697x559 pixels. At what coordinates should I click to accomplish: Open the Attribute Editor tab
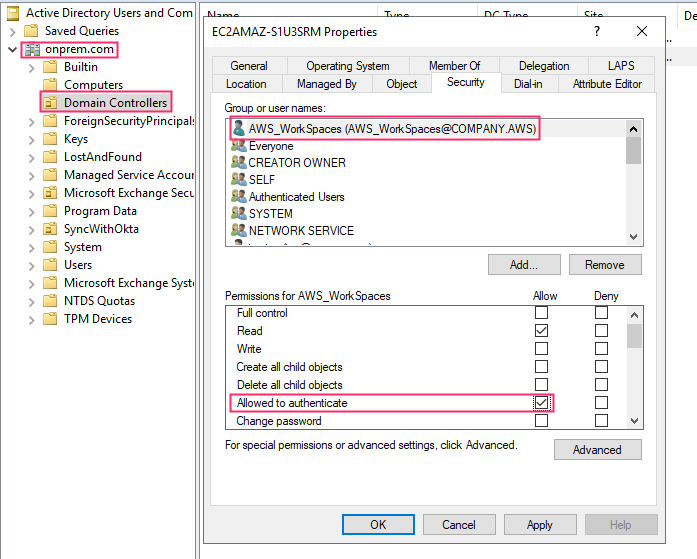click(607, 84)
